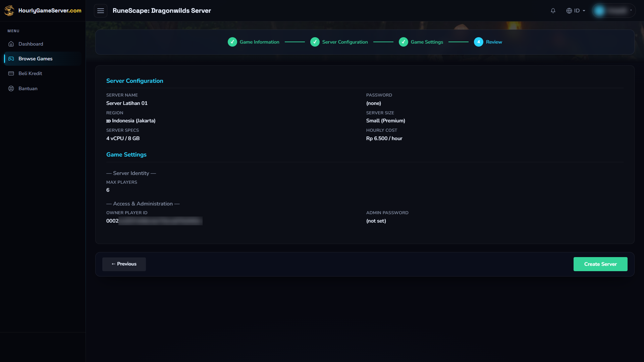Click the Bantuan lifebuoy icon

pos(11,88)
